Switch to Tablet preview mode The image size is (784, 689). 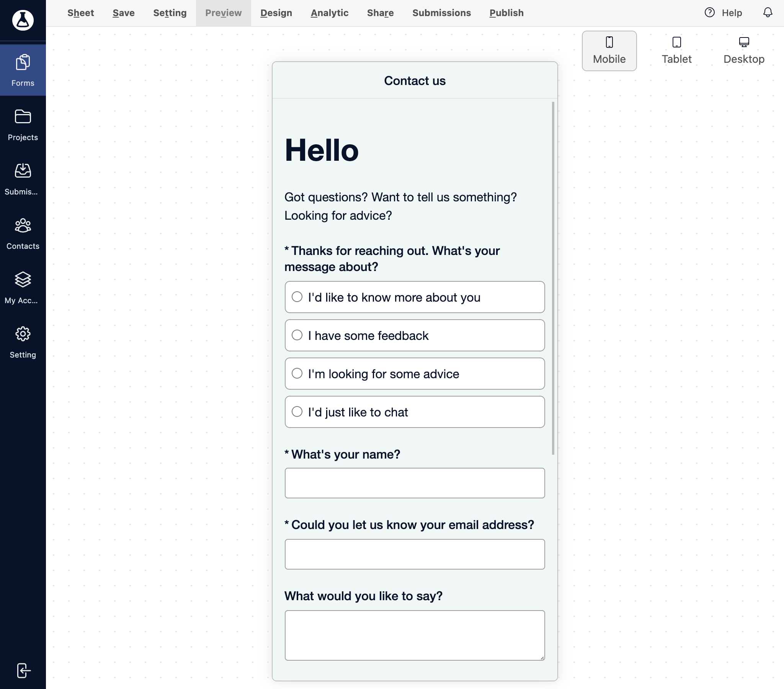coord(676,51)
